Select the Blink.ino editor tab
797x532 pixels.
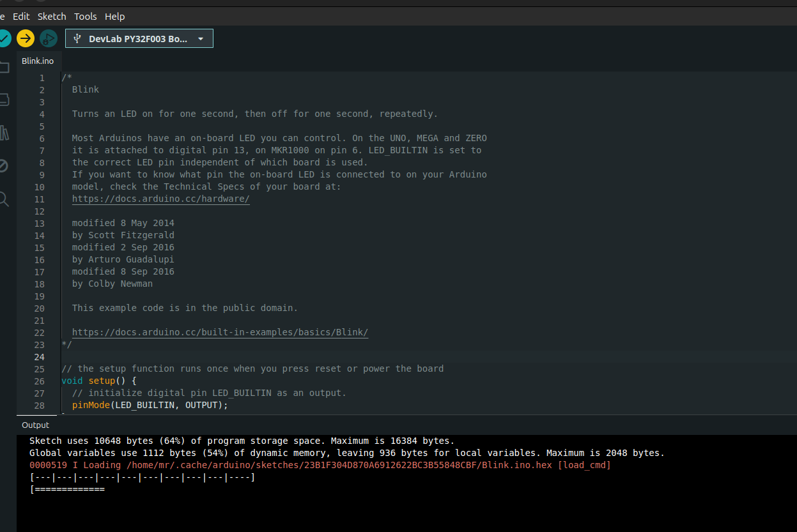[x=38, y=61]
